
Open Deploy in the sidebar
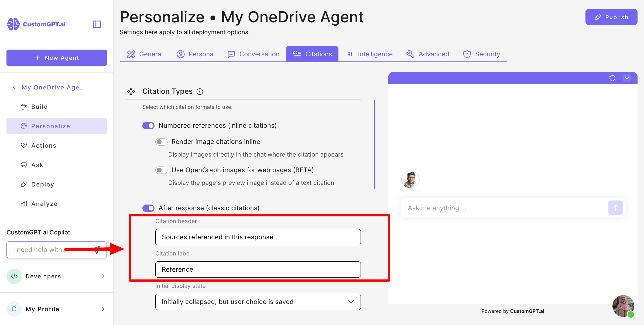[43, 184]
